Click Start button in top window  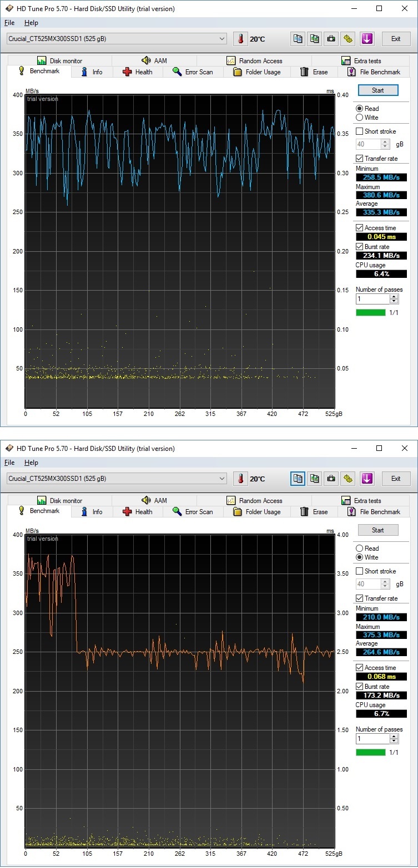tap(378, 90)
